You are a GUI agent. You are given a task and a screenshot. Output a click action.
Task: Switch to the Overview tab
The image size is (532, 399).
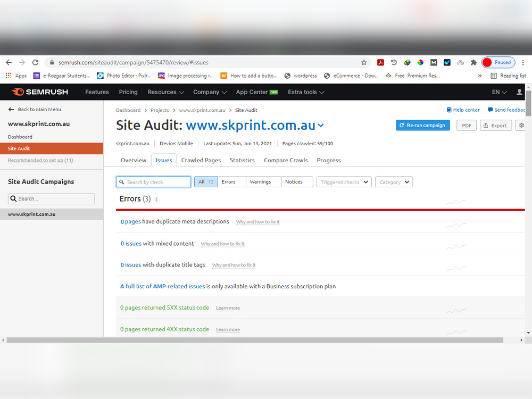click(134, 160)
